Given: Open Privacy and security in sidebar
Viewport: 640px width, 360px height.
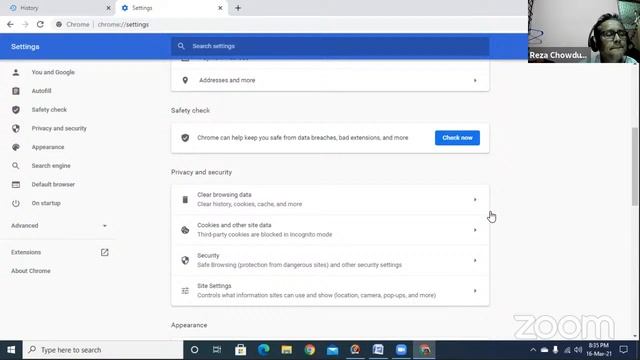Looking at the screenshot, I should pyautogui.click(x=59, y=129).
